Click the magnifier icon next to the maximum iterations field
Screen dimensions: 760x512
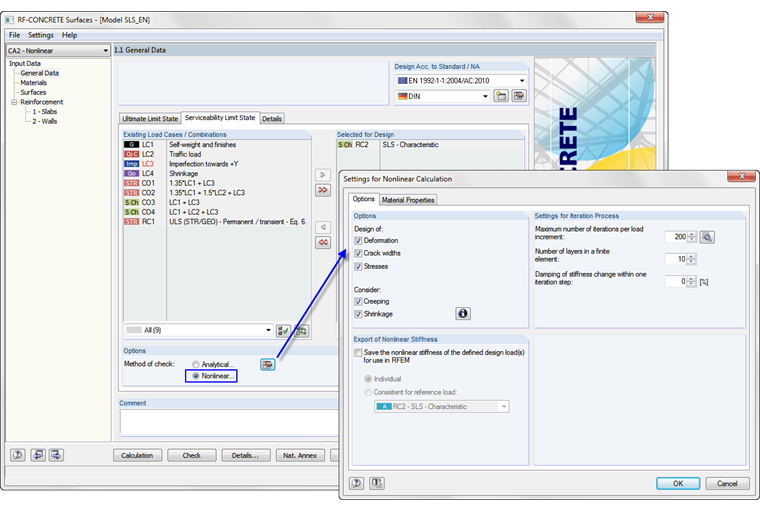tap(707, 237)
